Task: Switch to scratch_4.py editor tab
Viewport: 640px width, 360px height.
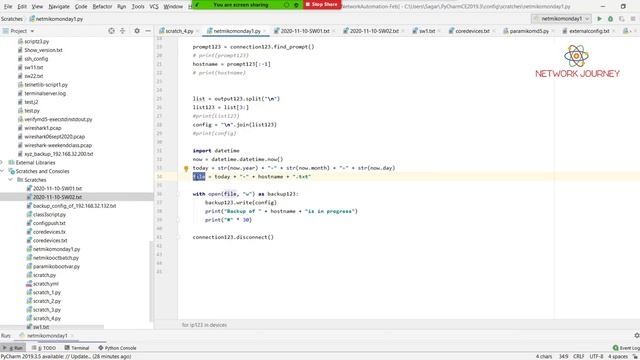Action: [179, 31]
